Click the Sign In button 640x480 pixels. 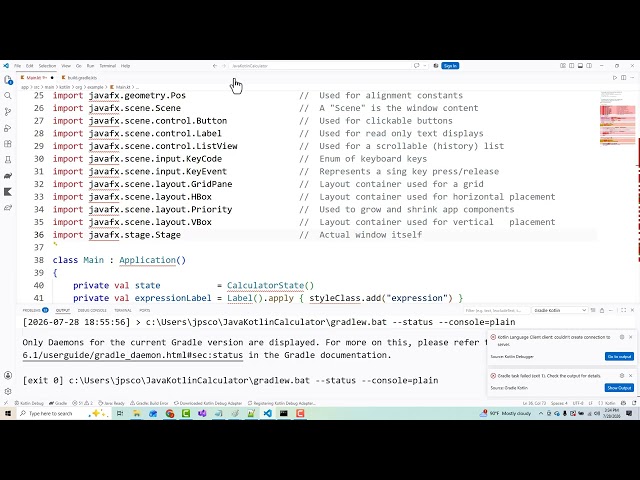pos(450,66)
